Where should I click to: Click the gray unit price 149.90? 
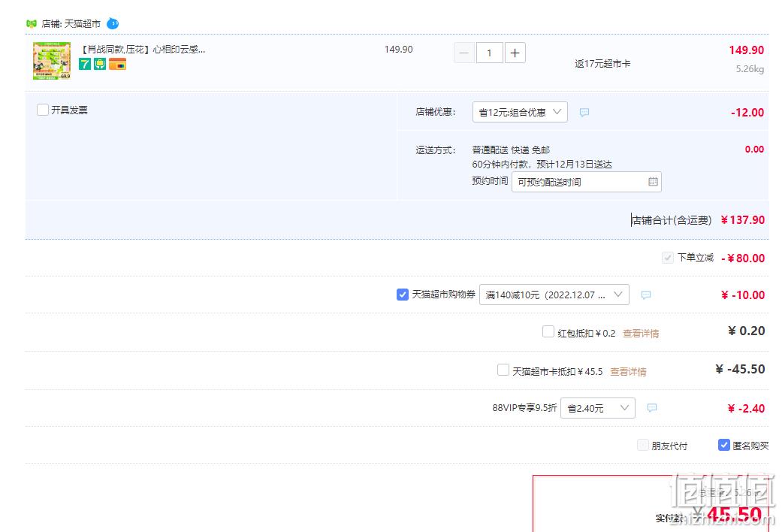398,50
